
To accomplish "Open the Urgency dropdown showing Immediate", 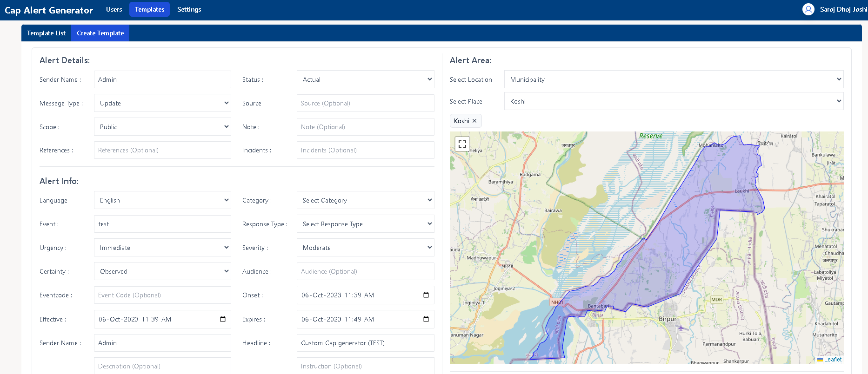I will click(162, 248).
